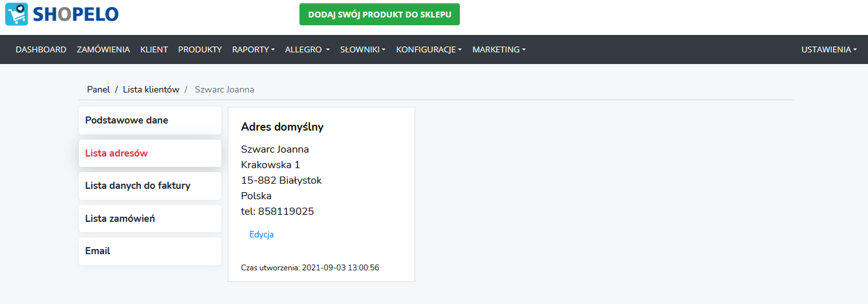Screen dimensions: 868x304
Task: Expand the Allegro dropdown menu
Action: click(307, 50)
